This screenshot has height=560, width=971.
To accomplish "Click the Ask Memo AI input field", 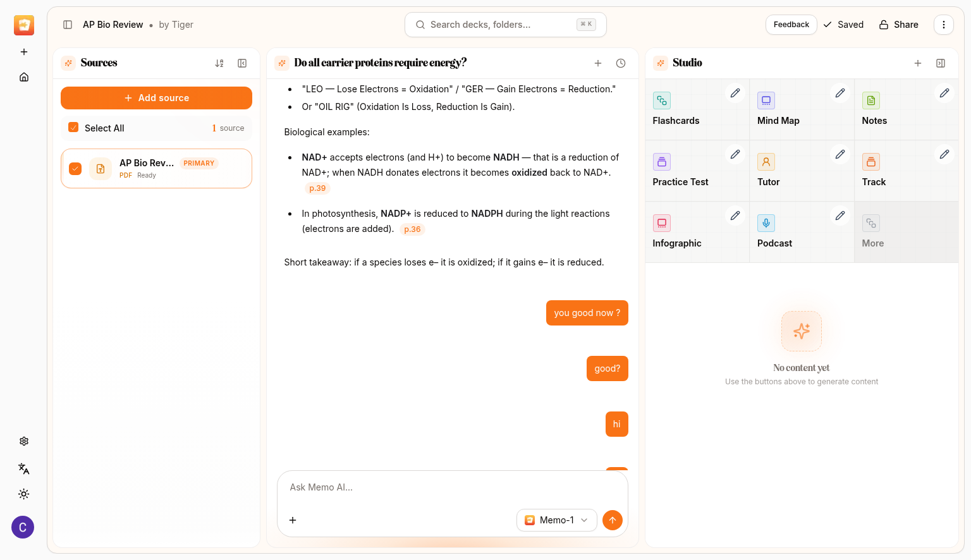I will 452,487.
